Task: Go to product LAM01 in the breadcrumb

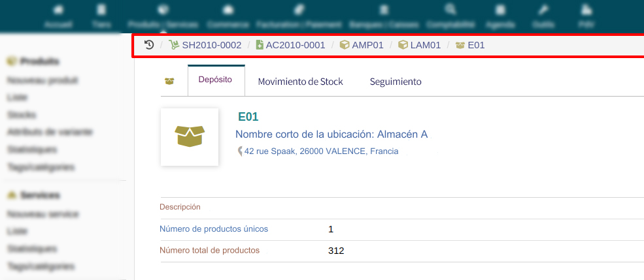Action: (420, 45)
